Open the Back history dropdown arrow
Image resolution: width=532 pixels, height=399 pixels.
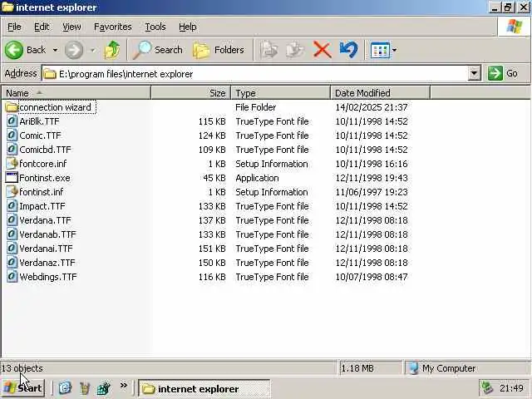click(55, 50)
